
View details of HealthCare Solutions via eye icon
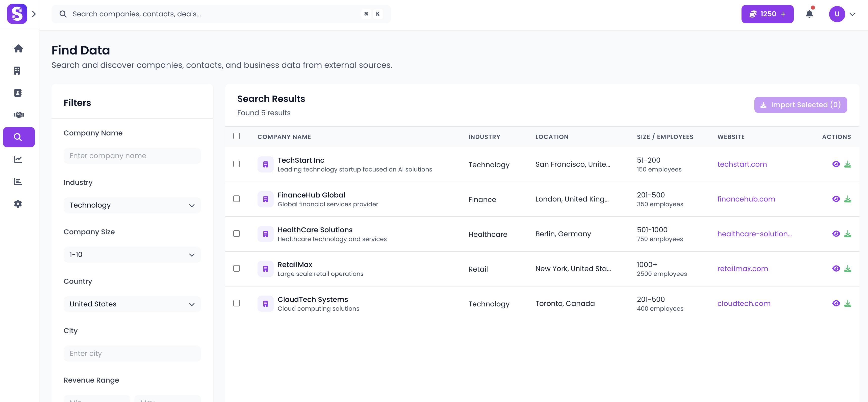[x=837, y=234]
